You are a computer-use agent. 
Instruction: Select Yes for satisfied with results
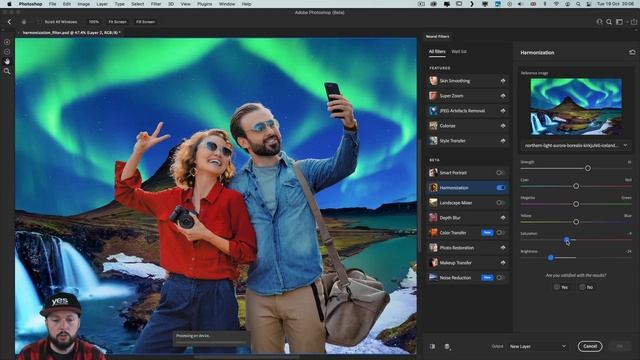(561, 287)
